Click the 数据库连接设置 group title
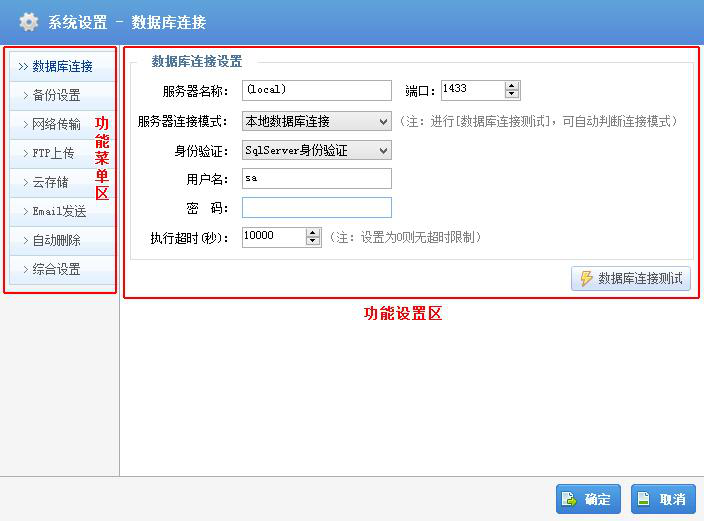Screen dimensions: 704x521 point(197,61)
